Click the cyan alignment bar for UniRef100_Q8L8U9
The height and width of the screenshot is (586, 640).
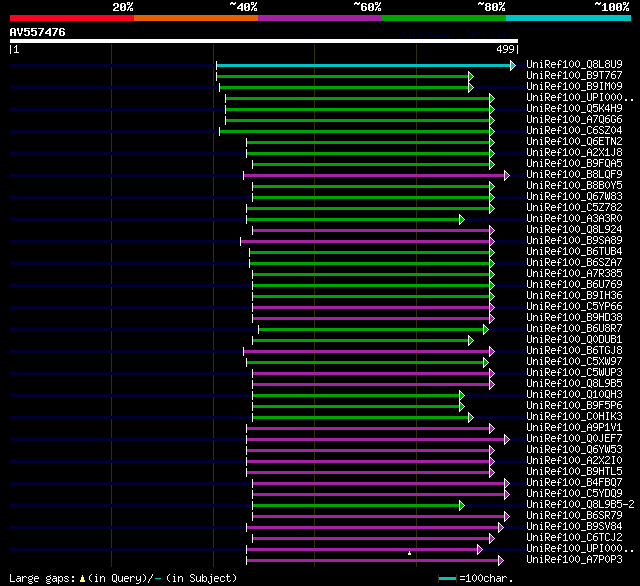pos(363,65)
